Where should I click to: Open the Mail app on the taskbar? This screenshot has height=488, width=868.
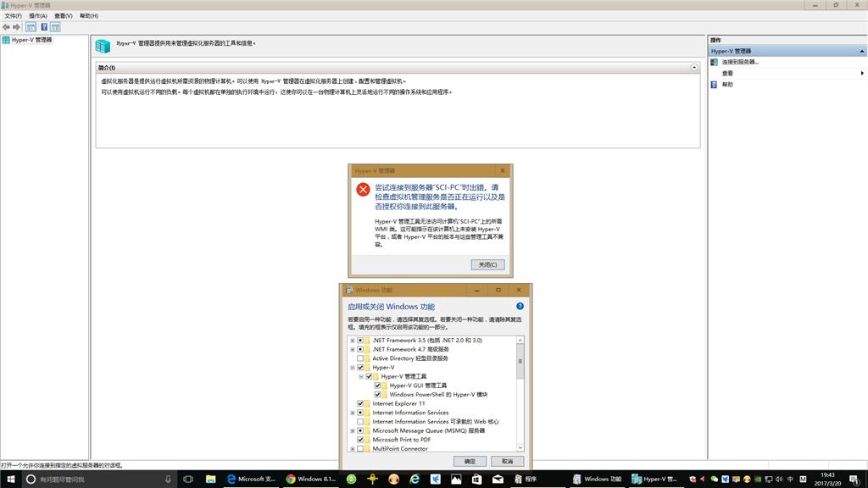(498, 480)
